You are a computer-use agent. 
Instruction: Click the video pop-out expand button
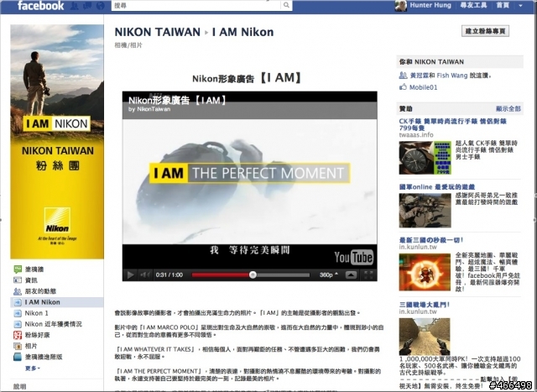pos(351,274)
